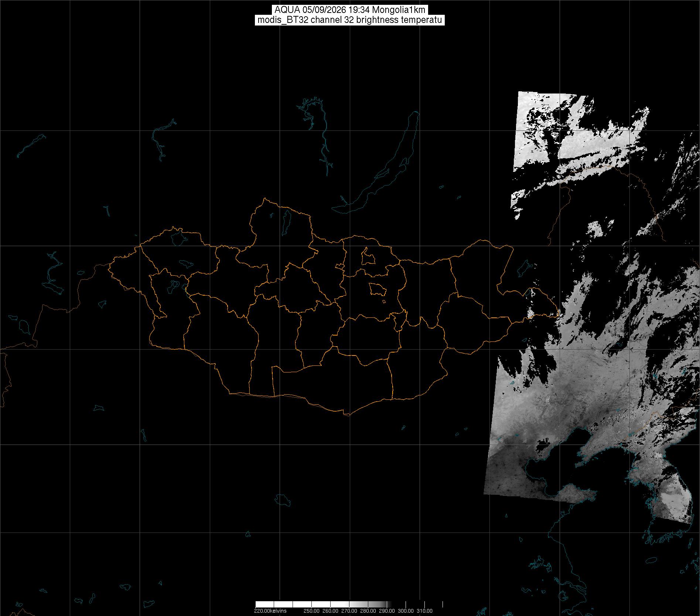
Task: Select the 260.00 tick label on color scale
Action: coord(331,611)
